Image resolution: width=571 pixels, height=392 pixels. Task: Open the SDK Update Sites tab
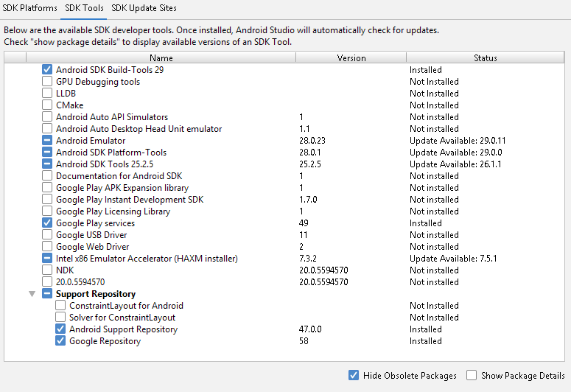tap(144, 8)
